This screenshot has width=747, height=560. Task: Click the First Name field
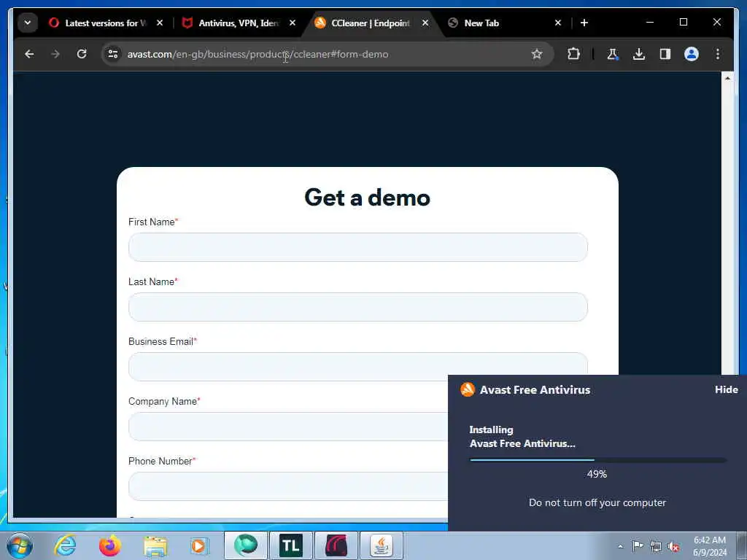pyautogui.click(x=357, y=247)
